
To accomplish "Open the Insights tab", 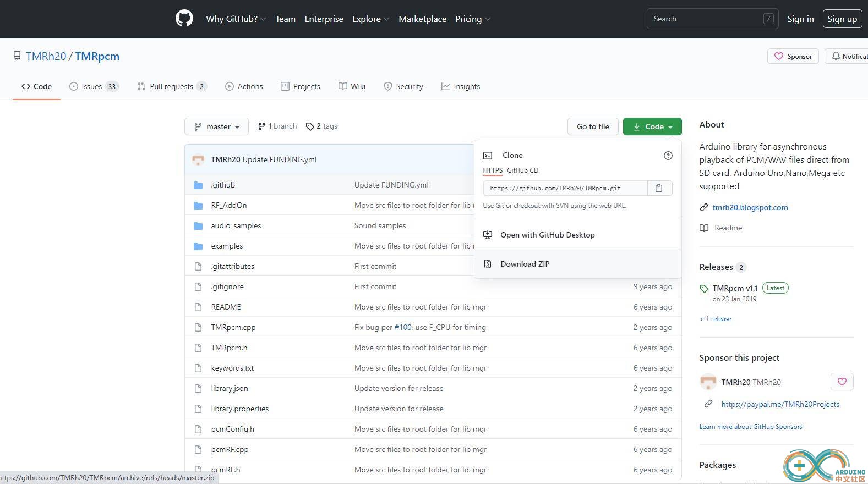I will [x=461, y=86].
